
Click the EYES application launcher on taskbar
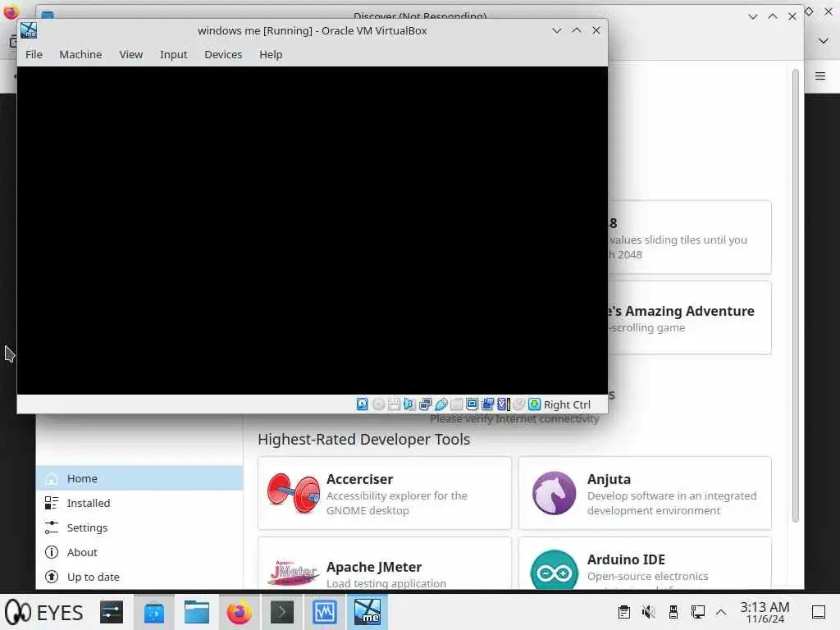pos(45,612)
